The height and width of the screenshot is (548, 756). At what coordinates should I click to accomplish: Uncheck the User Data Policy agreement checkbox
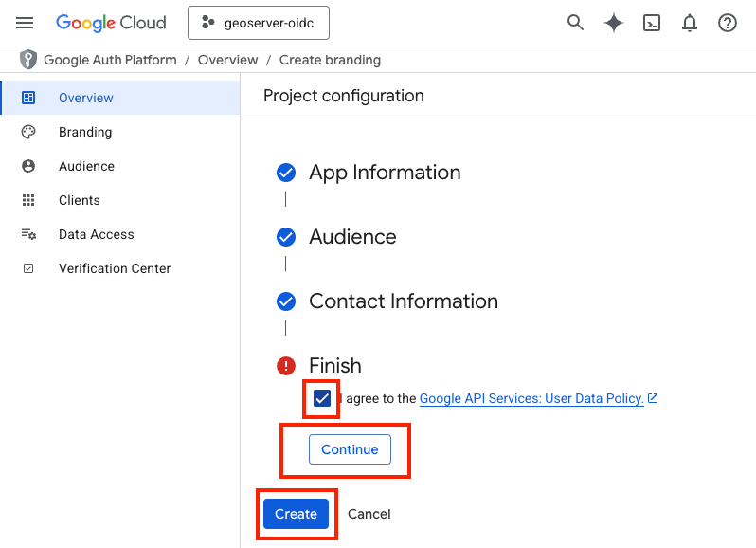(322, 398)
